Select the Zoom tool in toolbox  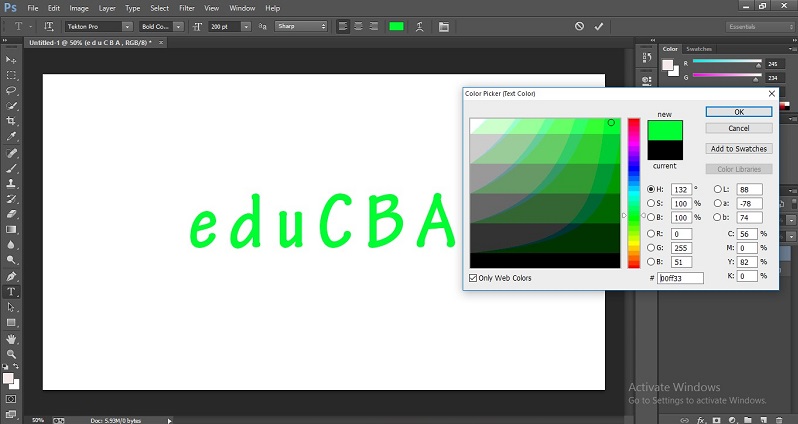[11, 354]
